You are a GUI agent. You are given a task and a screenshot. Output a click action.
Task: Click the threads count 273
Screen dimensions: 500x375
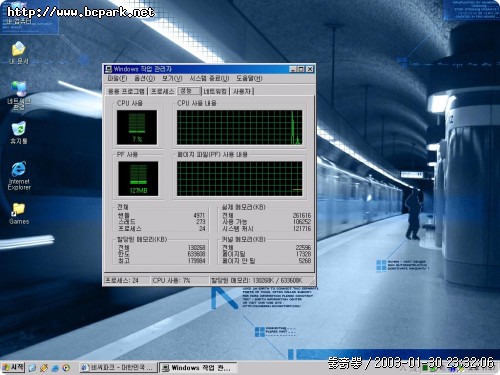click(201, 222)
